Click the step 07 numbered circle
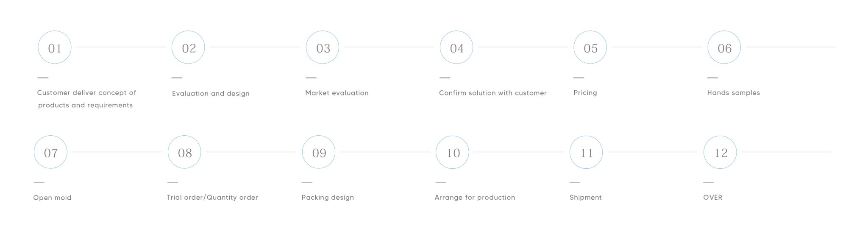The width and height of the screenshot is (868, 226). (x=50, y=152)
